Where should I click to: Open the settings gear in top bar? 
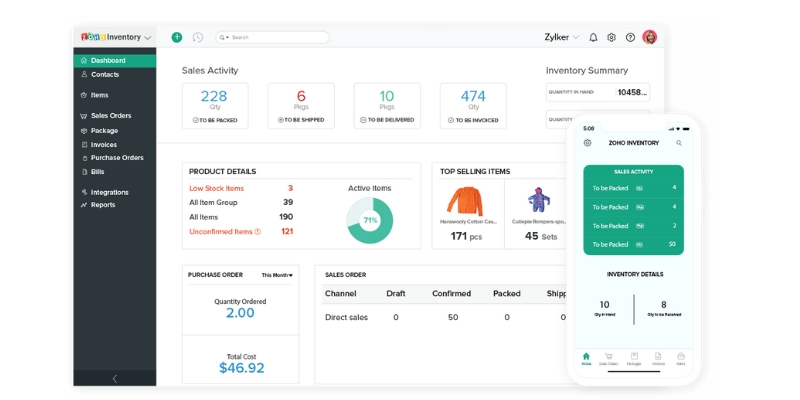point(611,37)
